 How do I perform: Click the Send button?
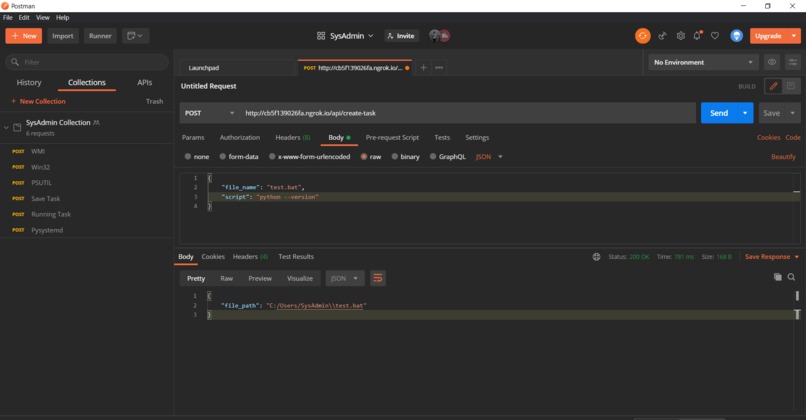(719, 113)
